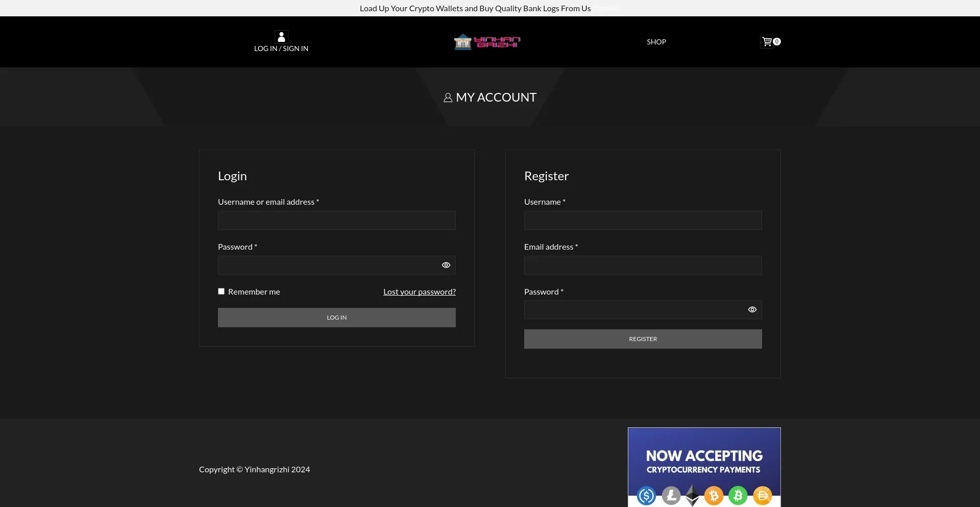This screenshot has height=507, width=980.
Task: Click the Copyright © Yinhangrizhi 2024 text
Action: point(255,469)
